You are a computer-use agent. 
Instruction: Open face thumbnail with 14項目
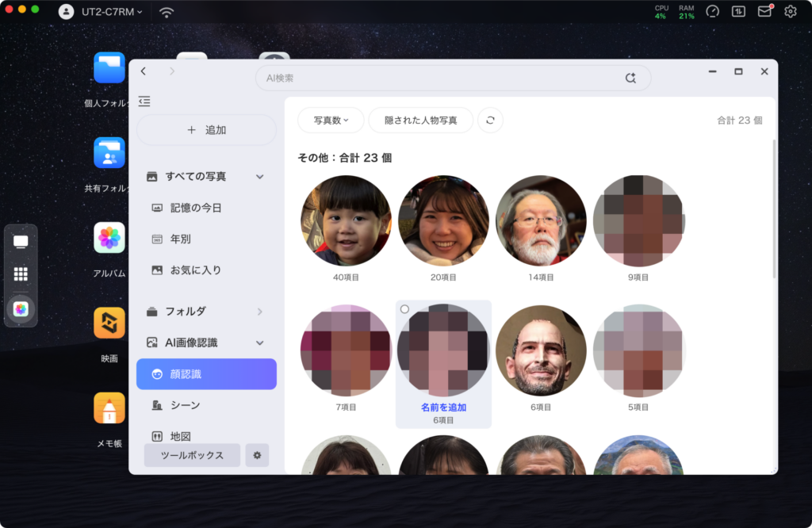pos(541,221)
